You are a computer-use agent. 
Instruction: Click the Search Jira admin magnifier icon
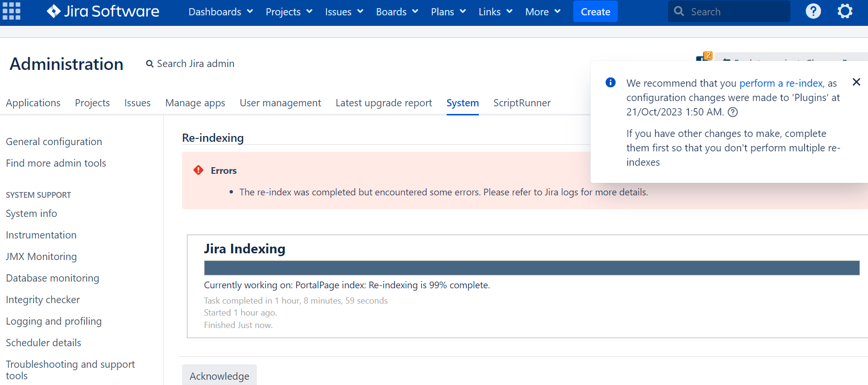coord(150,64)
